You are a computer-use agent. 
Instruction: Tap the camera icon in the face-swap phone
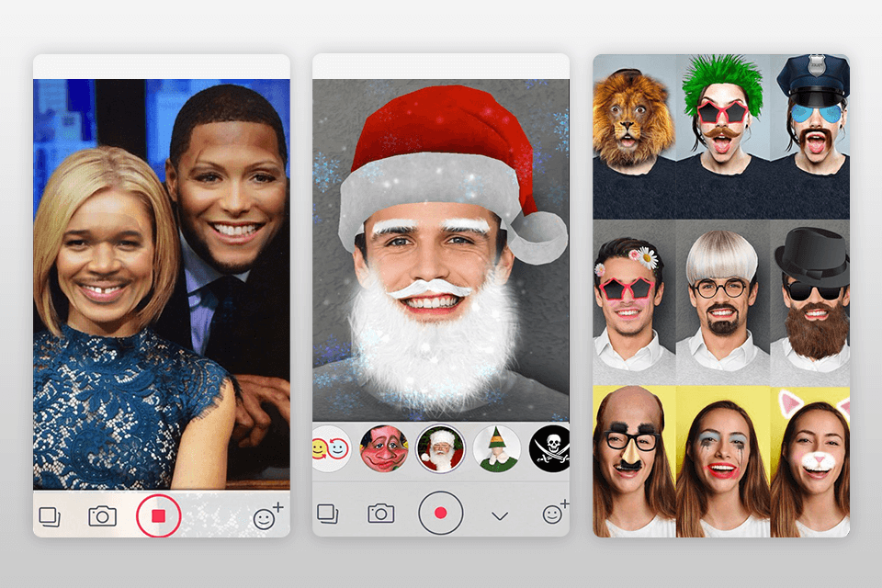(102, 516)
